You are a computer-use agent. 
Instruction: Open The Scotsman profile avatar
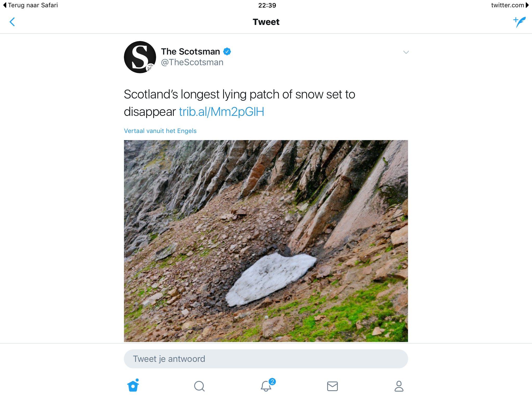pos(140,57)
